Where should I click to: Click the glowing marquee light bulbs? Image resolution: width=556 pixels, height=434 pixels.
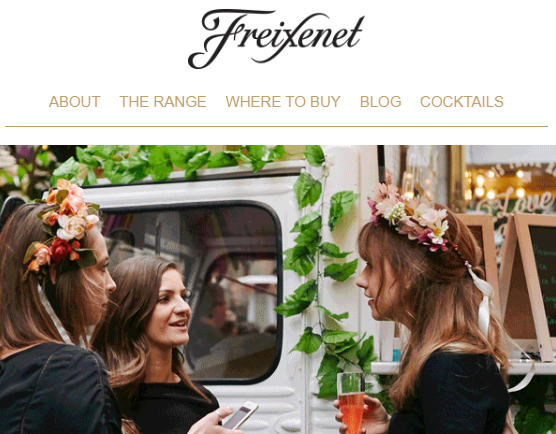coord(493,184)
